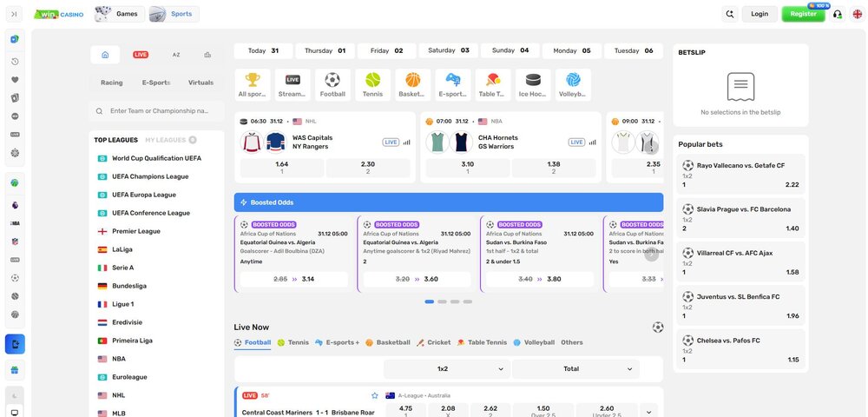The width and height of the screenshot is (868, 417).
Task: Open support headset icon
Action: click(x=838, y=15)
